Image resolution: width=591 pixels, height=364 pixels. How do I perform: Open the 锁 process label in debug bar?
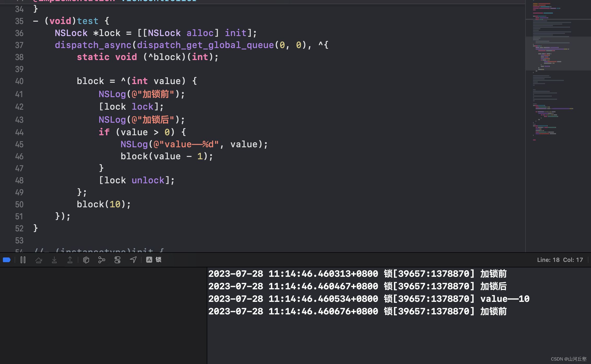coord(158,260)
